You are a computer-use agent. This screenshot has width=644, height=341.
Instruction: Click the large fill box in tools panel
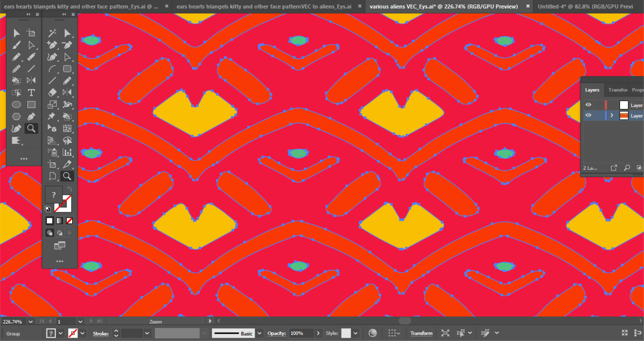pos(54,195)
